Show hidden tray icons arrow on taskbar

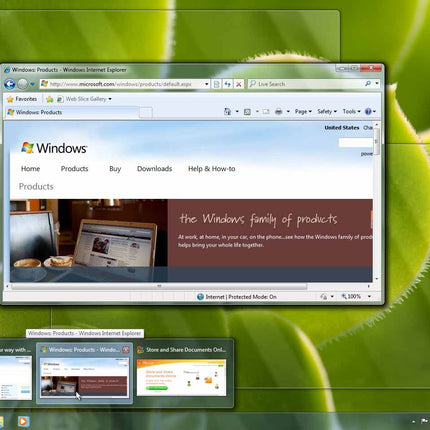tap(413, 422)
